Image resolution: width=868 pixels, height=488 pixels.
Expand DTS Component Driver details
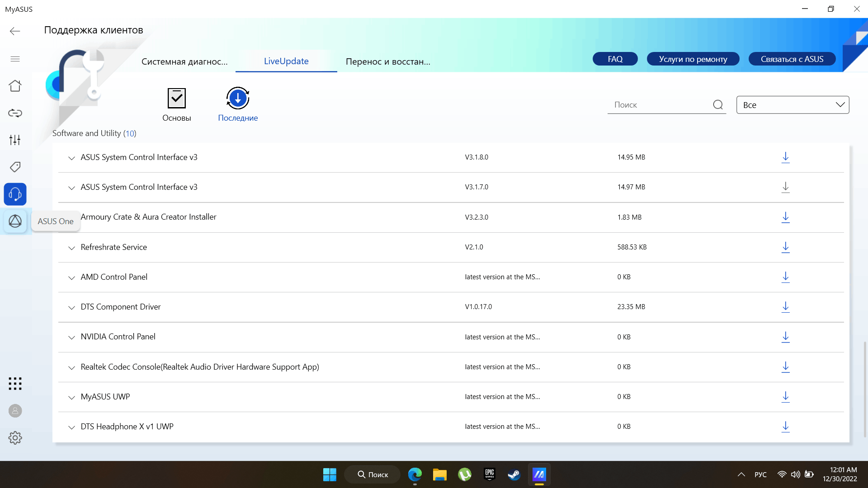pos(71,308)
